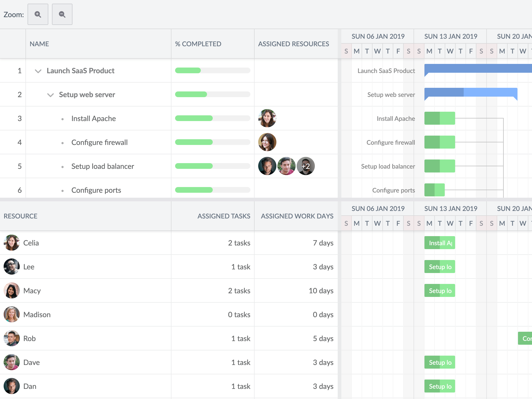Click the +2 overflow avatar on Setup load balancer

point(306,166)
